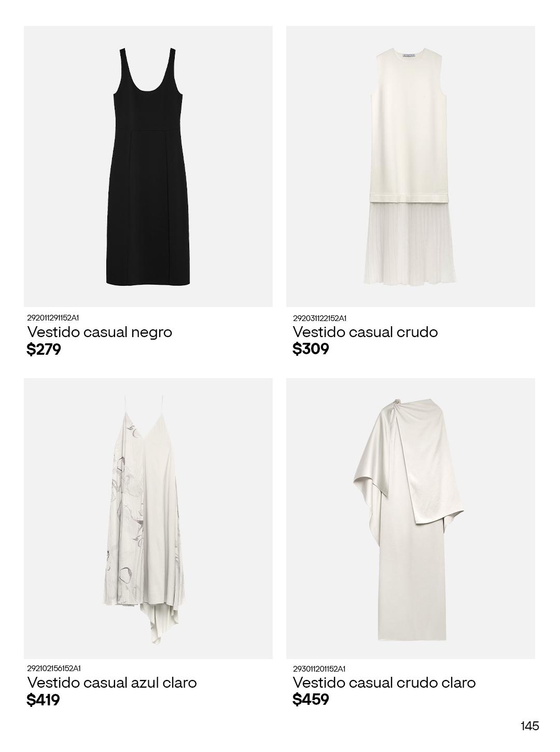Click the Vestido casual crudo title
This screenshot has width=560, height=752.
(x=365, y=332)
